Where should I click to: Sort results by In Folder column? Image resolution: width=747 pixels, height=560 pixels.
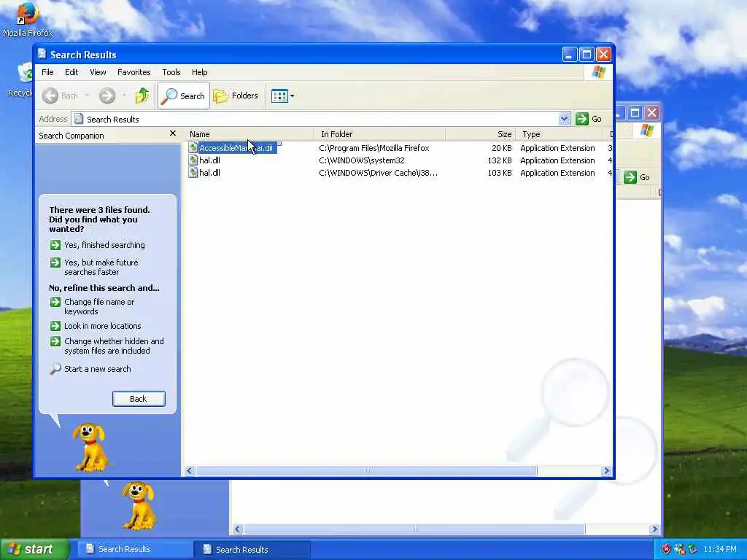[379, 134]
